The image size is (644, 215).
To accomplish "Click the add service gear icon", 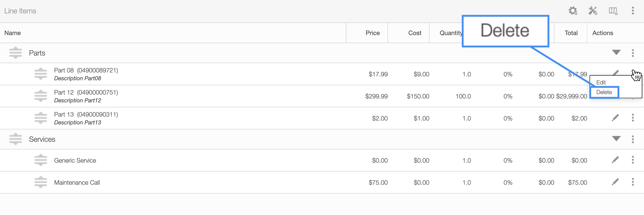I will click(x=573, y=11).
